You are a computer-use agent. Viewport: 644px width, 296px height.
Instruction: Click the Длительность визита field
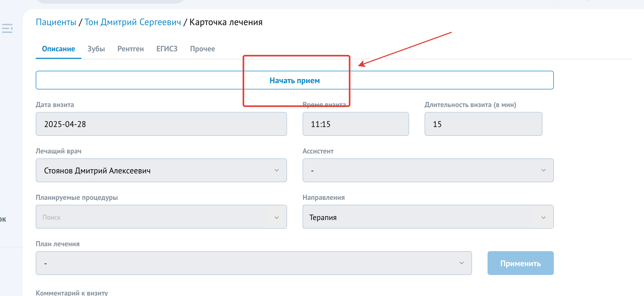click(483, 124)
